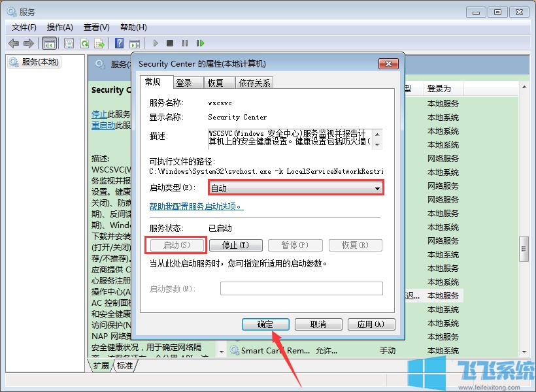
Task: Collapse the horizontal scrollbar by clicking its arrow
Action: [x=223, y=350]
